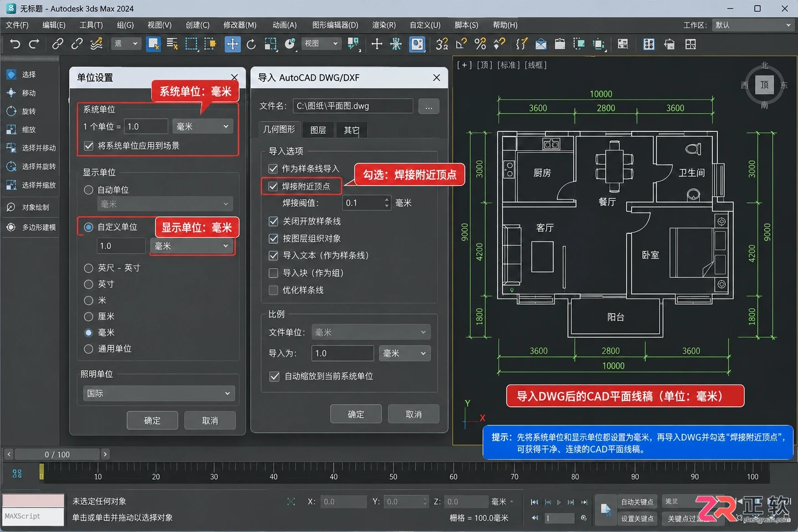Click the Undo arrow in the toolbar
The height and width of the screenshot is (532, 798).
pos(15,44)
